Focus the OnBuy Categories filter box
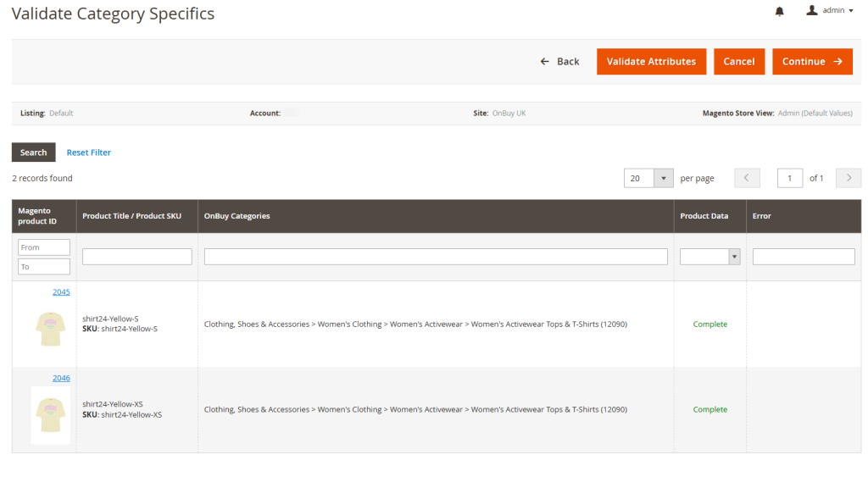 click(x=436, y=257)
